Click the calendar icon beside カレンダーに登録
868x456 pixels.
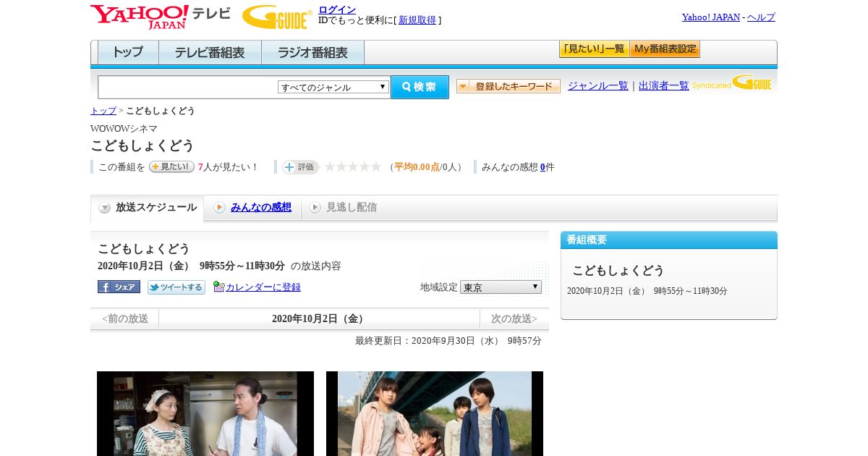tap(219, 287)
